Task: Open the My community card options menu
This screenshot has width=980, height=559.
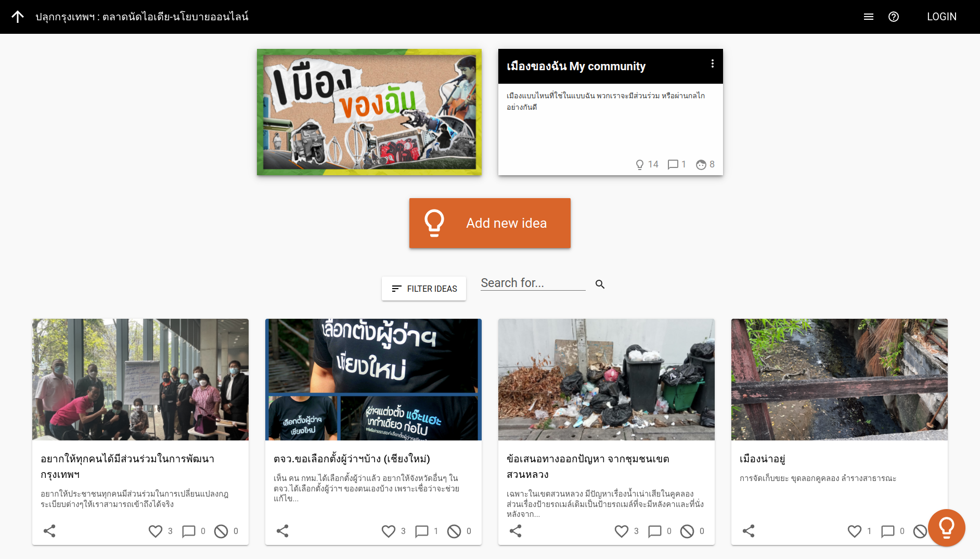Action: pos(712,63)
